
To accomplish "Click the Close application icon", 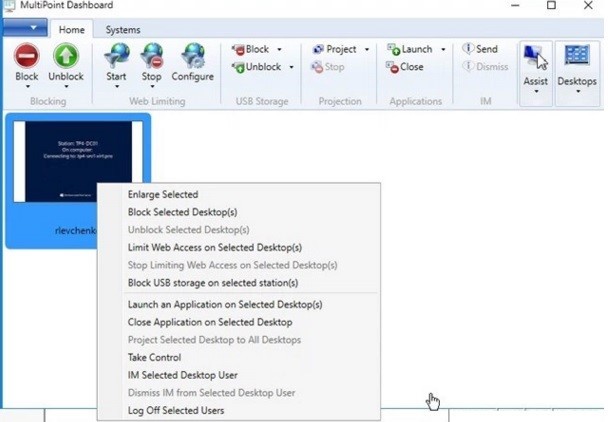I will tap(392, 67).
